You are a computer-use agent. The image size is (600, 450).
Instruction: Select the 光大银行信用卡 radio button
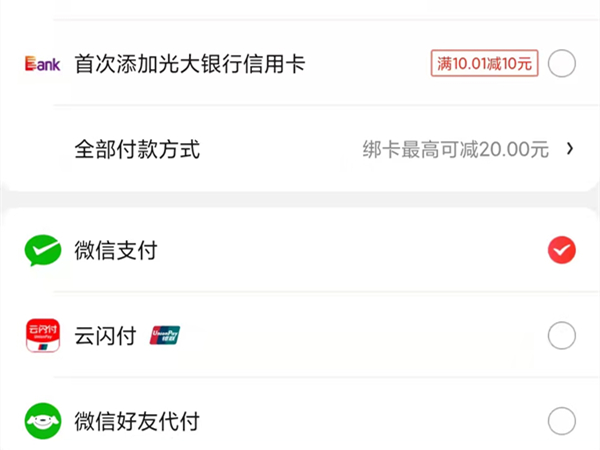point(562,65)
